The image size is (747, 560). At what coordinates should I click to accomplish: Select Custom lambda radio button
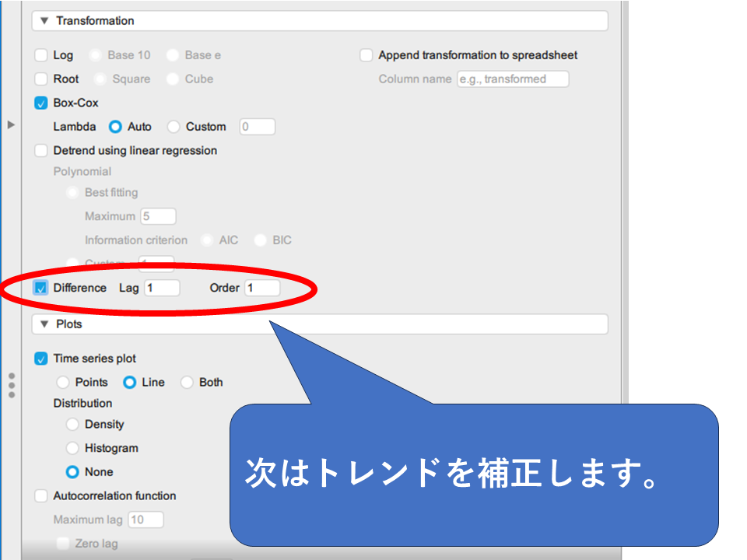[174, 127]
